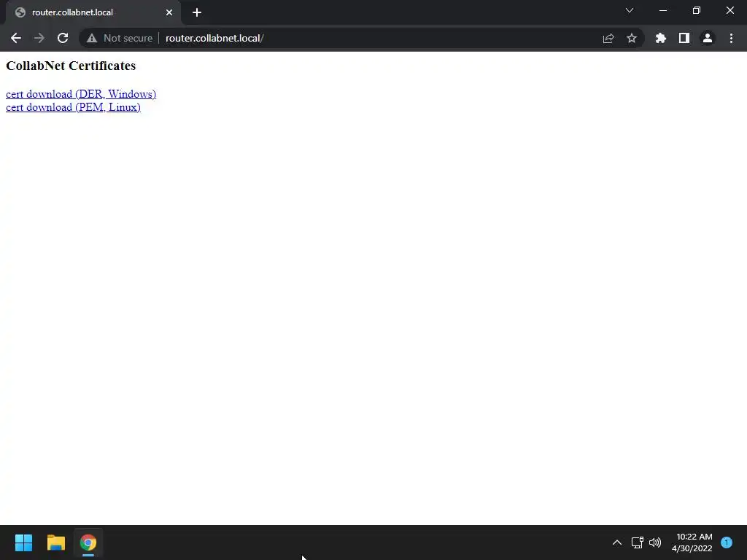Click the Chrome taskbar icon
This screenshot has height=560, width=747.
(88, 542)
